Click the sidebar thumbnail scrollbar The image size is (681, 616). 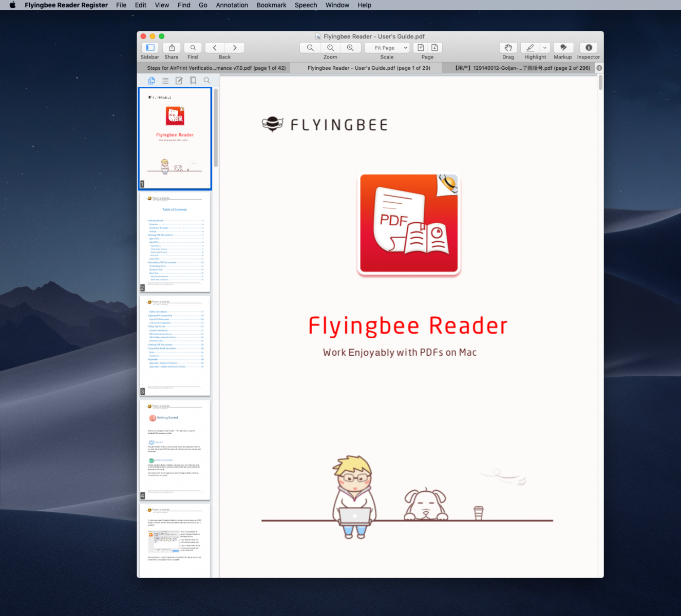(x=216, y=128)
